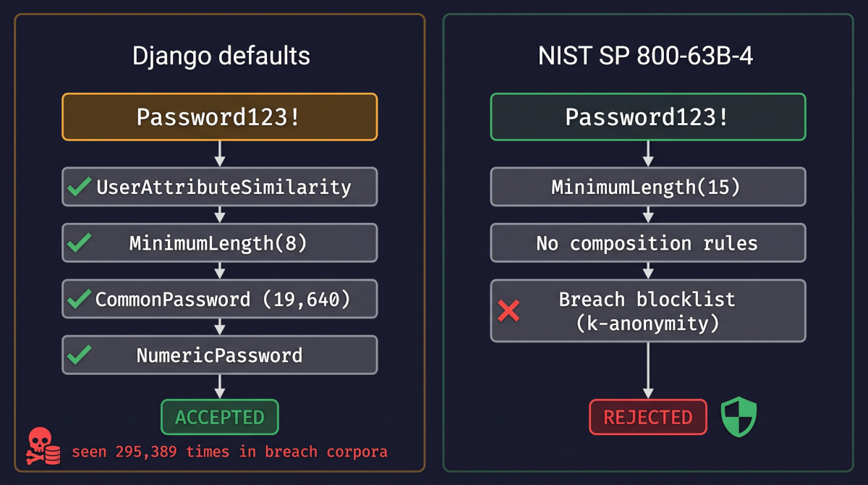The width and height of the screenshot is (868, 485).
Task: Select the orange Password123! box under Django defaults
Action: pos(220,117)
